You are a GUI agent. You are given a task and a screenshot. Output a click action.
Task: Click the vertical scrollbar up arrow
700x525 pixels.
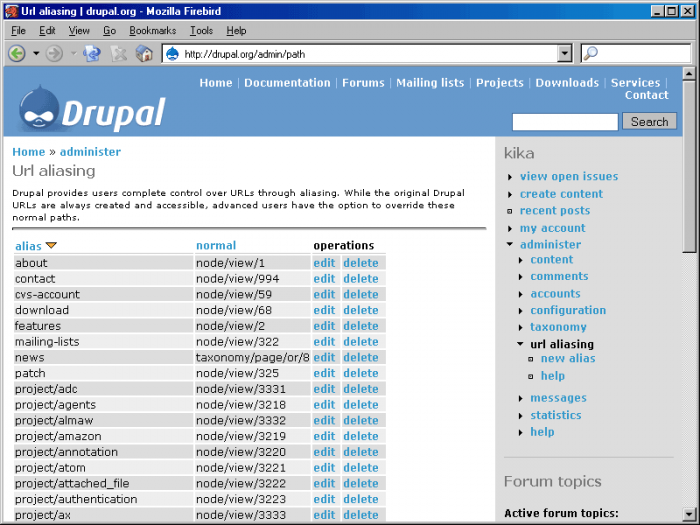click(x=689, y=73)
